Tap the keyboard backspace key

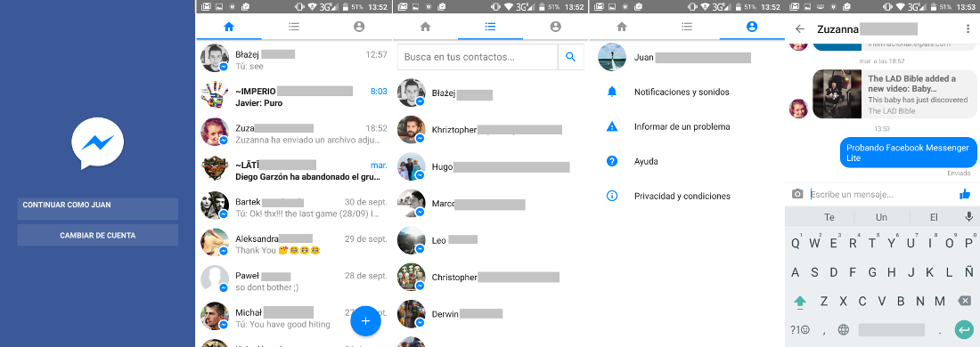[965, 302]
